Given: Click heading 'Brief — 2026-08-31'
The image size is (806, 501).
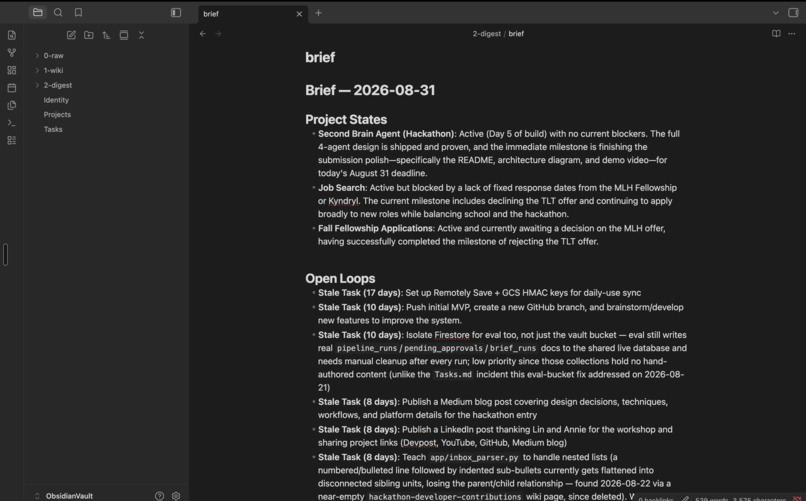Looking at the screenshot, I should (370, 90).
